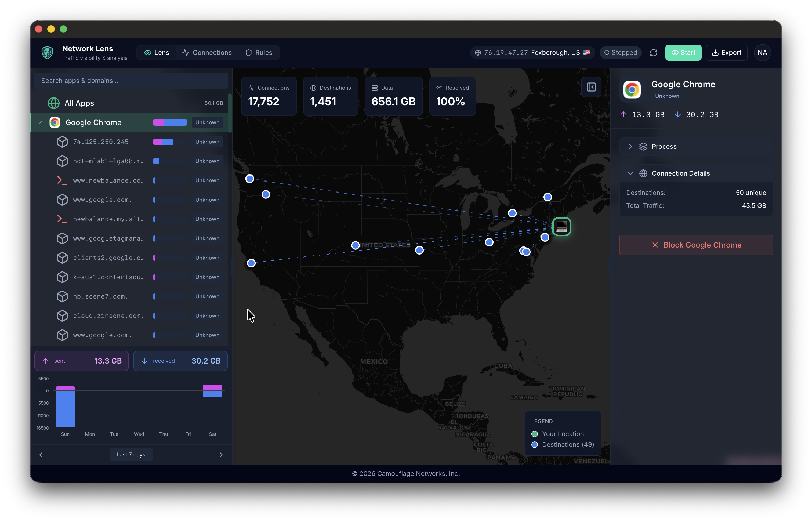Image resolution: width=812 pixels, height=522 pixels.
Task: Click the Destinations (49) legend entry
Action: [x=563, y=444]
